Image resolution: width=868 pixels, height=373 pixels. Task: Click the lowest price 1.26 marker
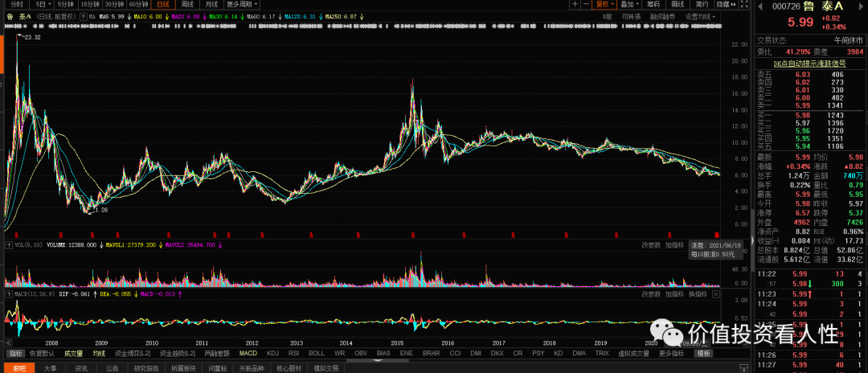(100, 211)
